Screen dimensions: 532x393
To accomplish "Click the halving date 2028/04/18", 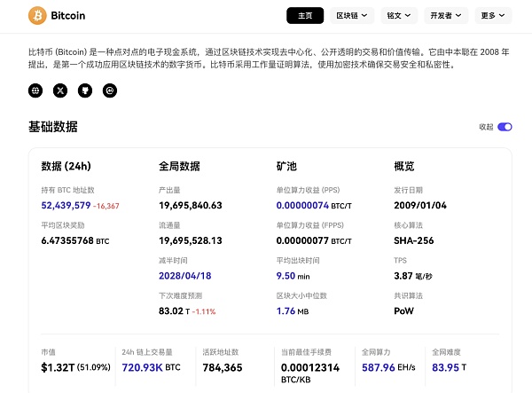I will pyautogui.click(x=186, y=276).
